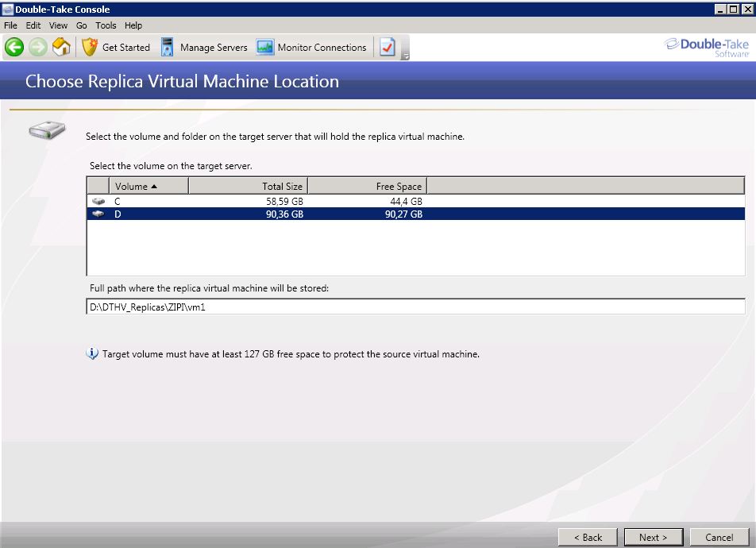Click the greyed Forward arrow icon
This screenshot has height=548, width=756.
37,48
